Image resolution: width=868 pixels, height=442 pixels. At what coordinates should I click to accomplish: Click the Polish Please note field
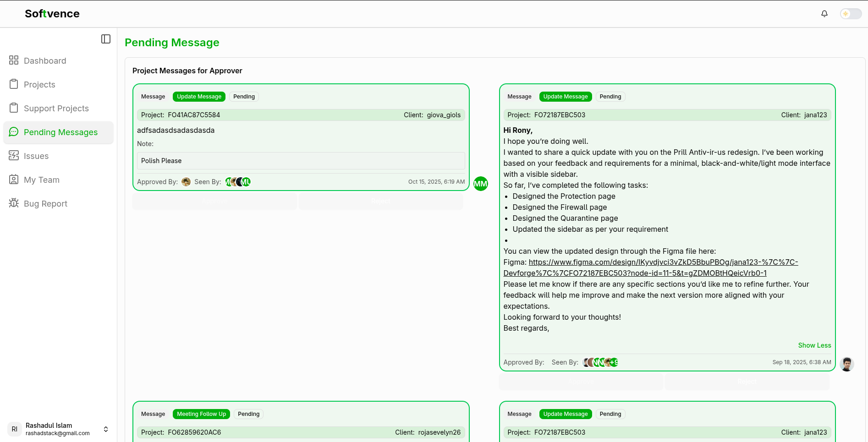[301, 161]
